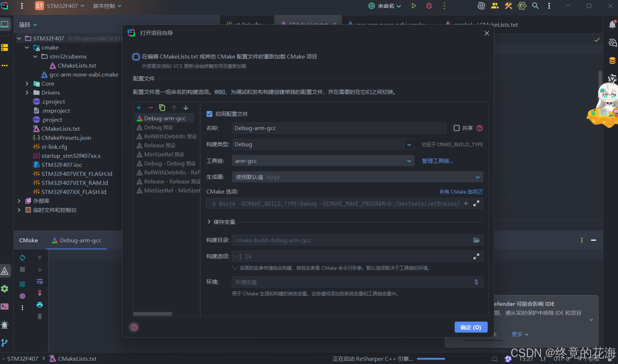Select st-link.cfg file in tree
This screenshot has width=618, height=364.
tap(54, 147)
